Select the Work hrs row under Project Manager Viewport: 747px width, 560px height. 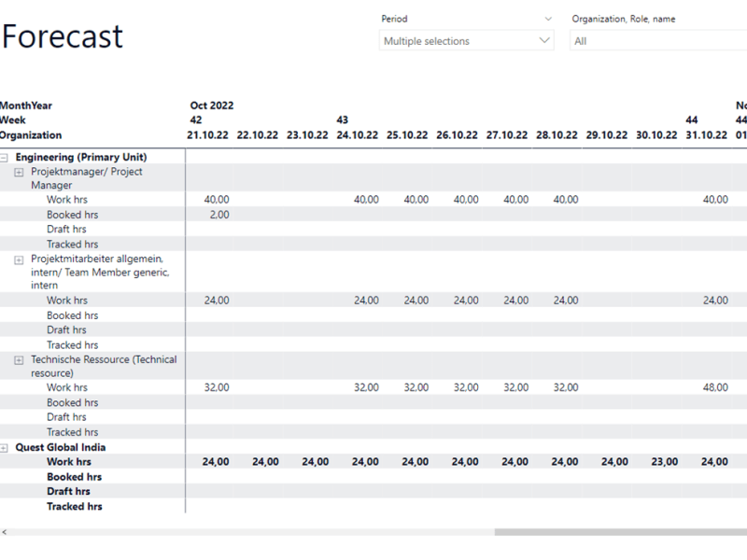[x=68, y=199]
